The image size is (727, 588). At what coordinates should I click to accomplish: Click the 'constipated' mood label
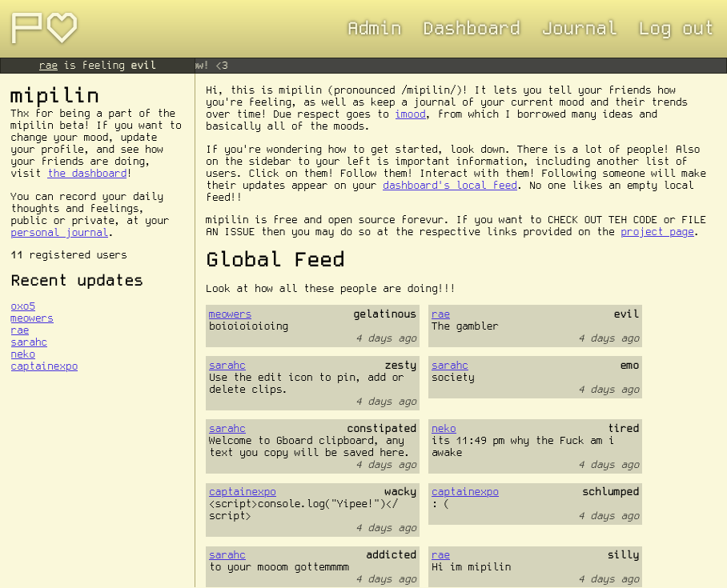382,429
